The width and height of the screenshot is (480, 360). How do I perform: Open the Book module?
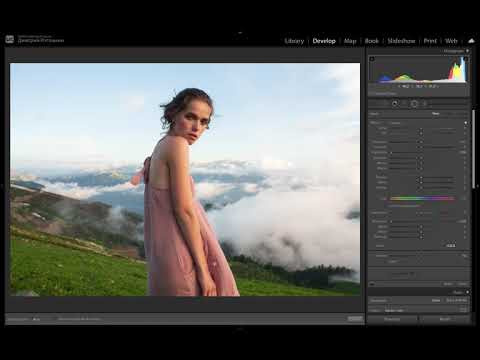(x=372, y=41)
